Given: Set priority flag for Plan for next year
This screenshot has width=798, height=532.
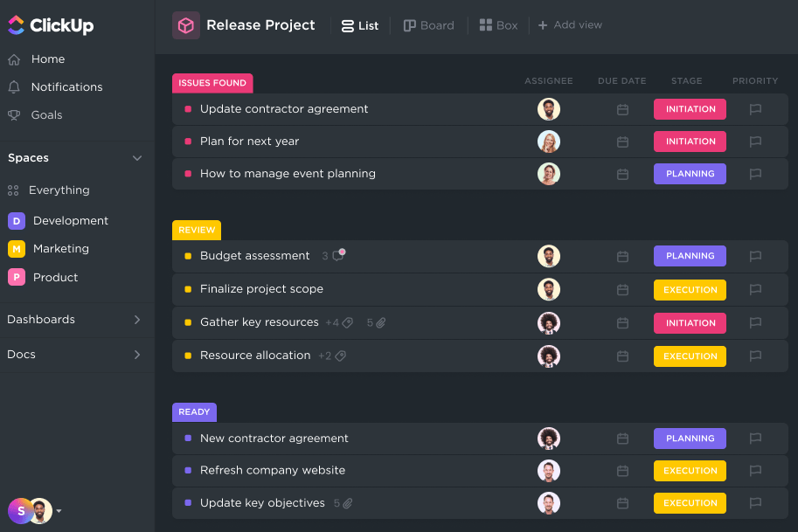Looking at the screenshot, I should (x=755, y=142).
